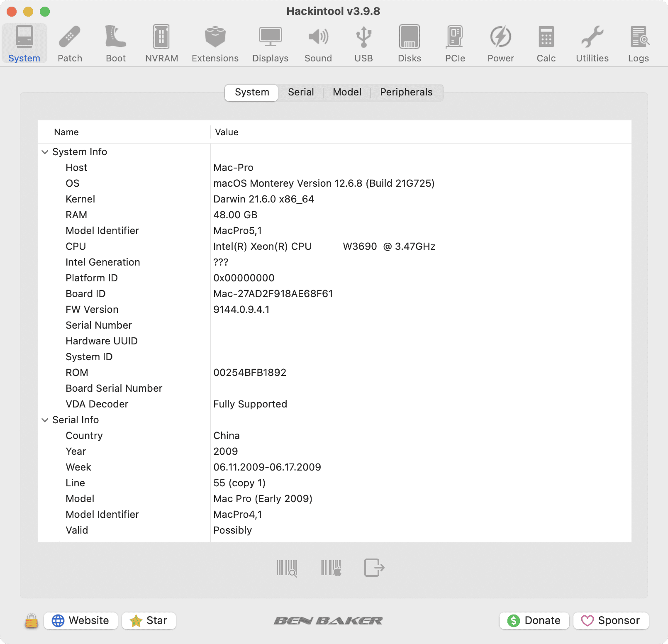The image size is (668, 644).
Task: Open the Peripherals tab
Action: [x=406, y=92]
